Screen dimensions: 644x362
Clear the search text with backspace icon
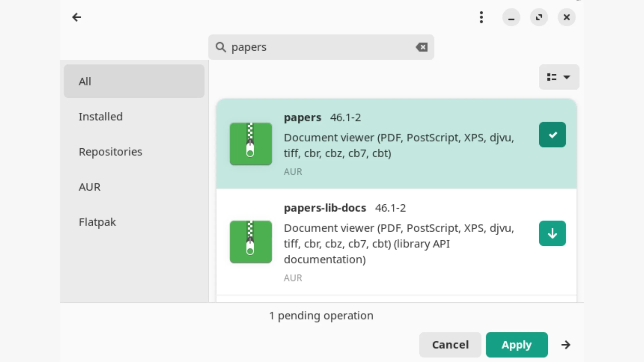point(422,47)
